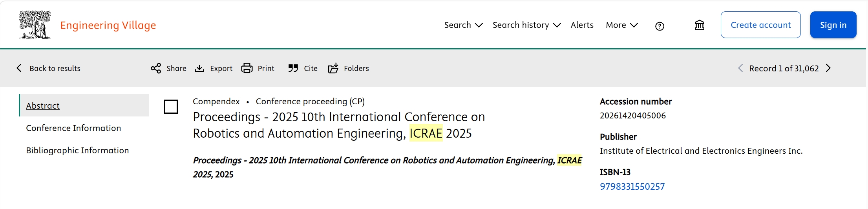The width and height of the screenshot is (868, 209).
Task: Open the Search history dropdown
Action: (526, 25)
